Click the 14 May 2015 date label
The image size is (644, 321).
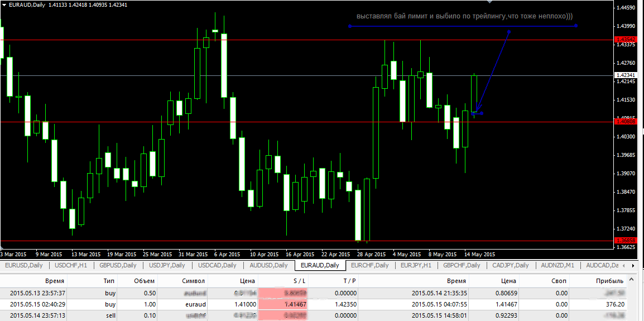(x=480, y=254)
